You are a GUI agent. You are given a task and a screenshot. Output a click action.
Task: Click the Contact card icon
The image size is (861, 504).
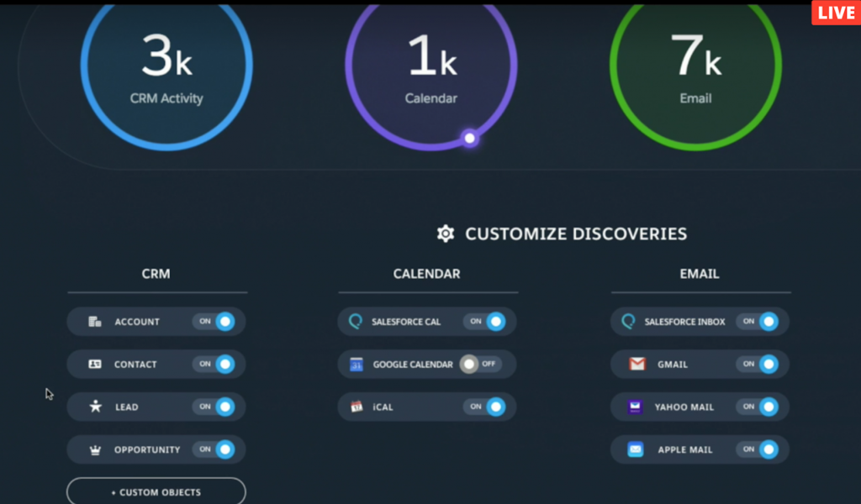(x=95, y=365)
